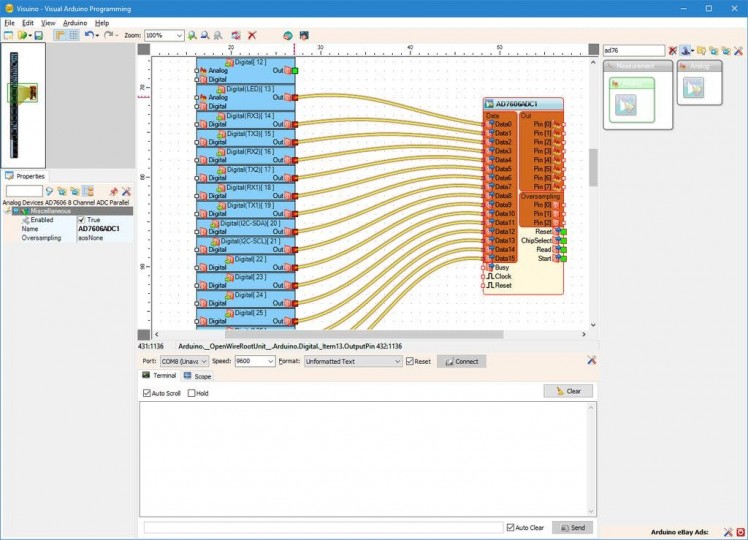The width and height of the screenshot is (748, 540).
Task: Open the Arduino menu
Action: (x=75, y=22)
